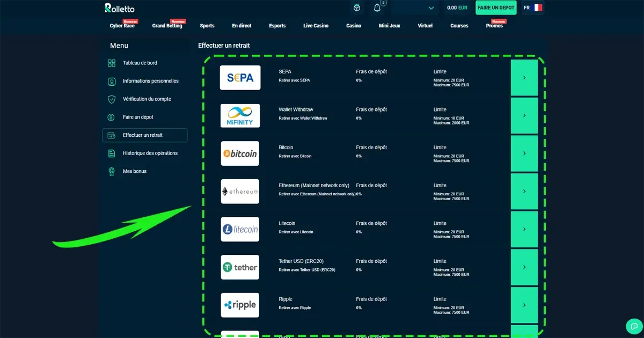
Task: Click the SEPA logo
Action: coord(240,78)
